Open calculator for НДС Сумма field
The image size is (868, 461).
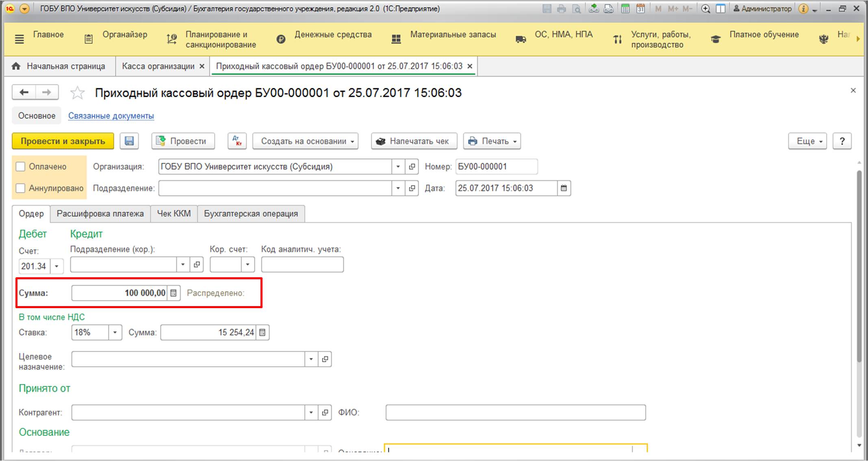[x=263, y=333]
